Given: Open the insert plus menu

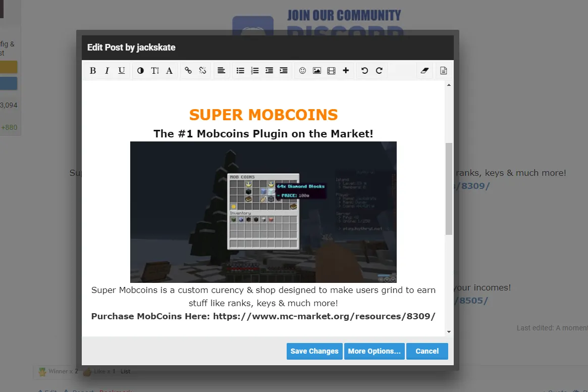Looking at the screenshot, I should (x=346, y=71).
